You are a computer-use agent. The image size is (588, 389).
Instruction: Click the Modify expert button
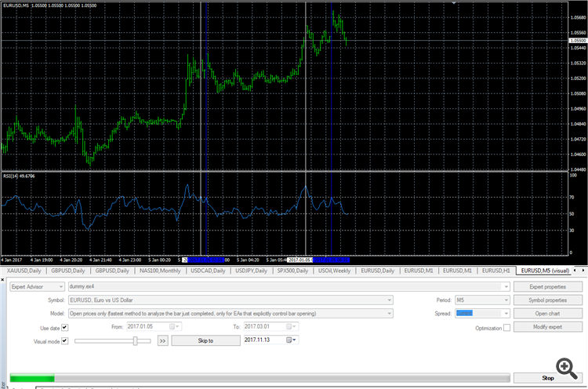[x=548, y=327]
